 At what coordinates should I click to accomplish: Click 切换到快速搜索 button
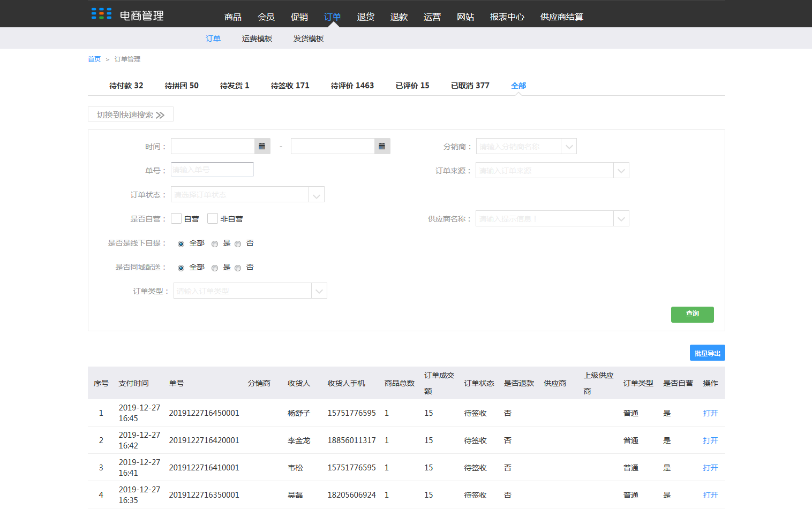131,115
